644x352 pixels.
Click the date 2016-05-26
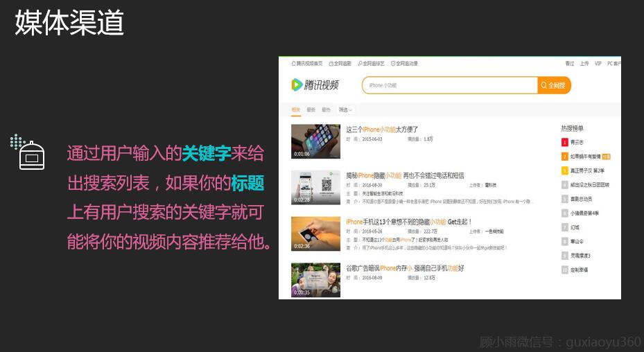point(372,231)
